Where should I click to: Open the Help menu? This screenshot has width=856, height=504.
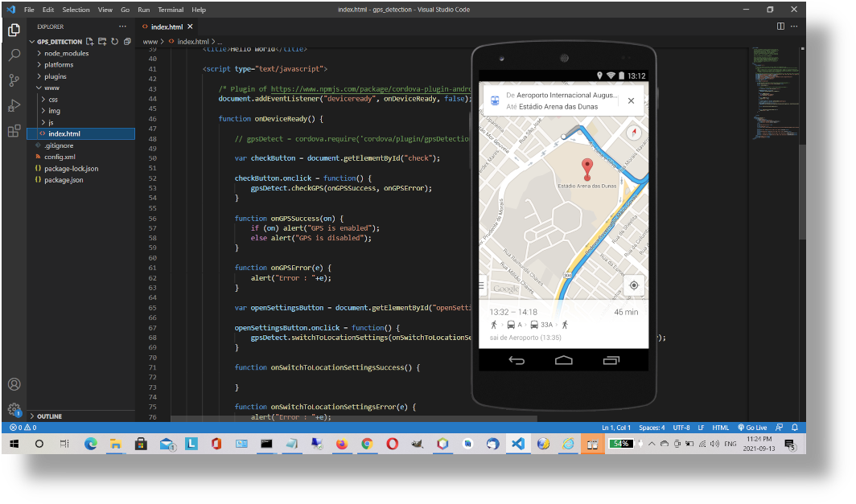pyautogui.click(x=199, y=10)
